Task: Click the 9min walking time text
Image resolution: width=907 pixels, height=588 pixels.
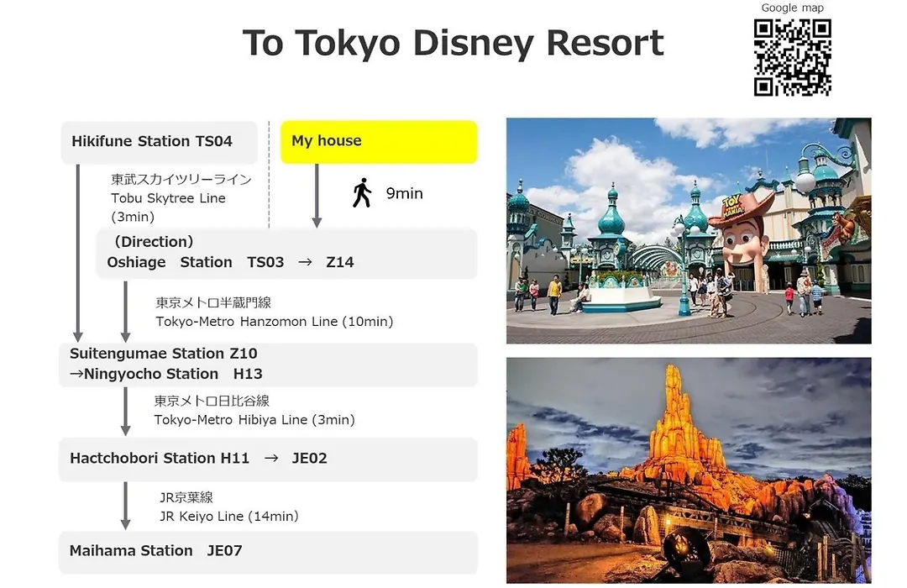Action: click(404, 193)
